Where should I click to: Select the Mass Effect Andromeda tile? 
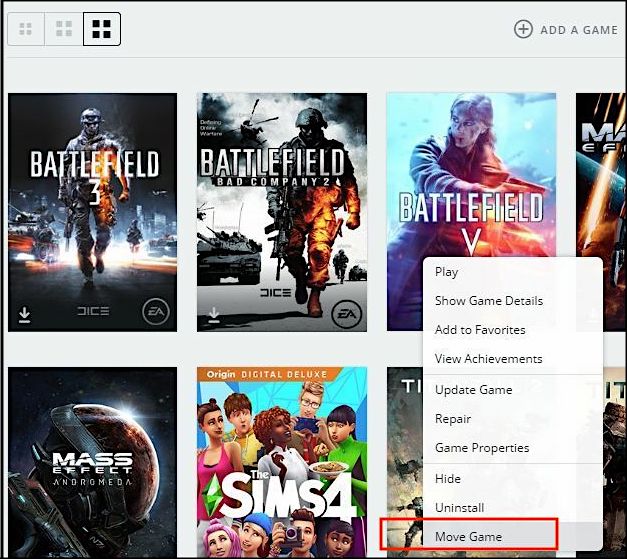coord(92,462)
